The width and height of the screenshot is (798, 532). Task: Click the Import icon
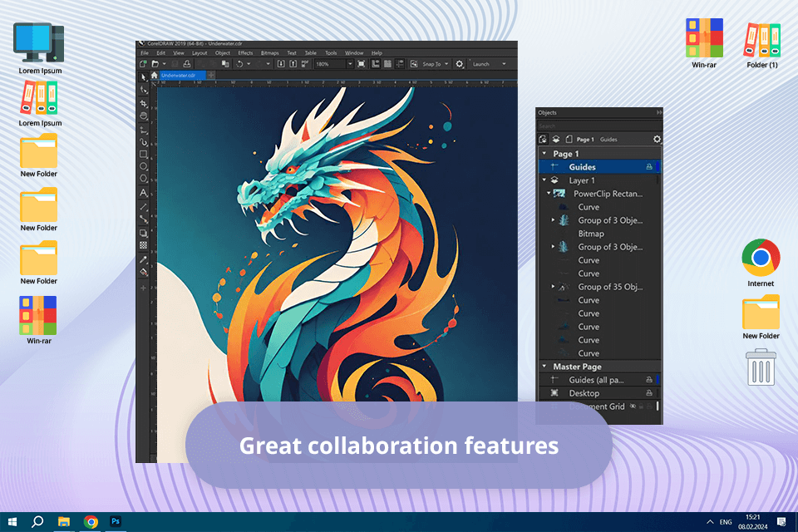[x=281, y=64]
